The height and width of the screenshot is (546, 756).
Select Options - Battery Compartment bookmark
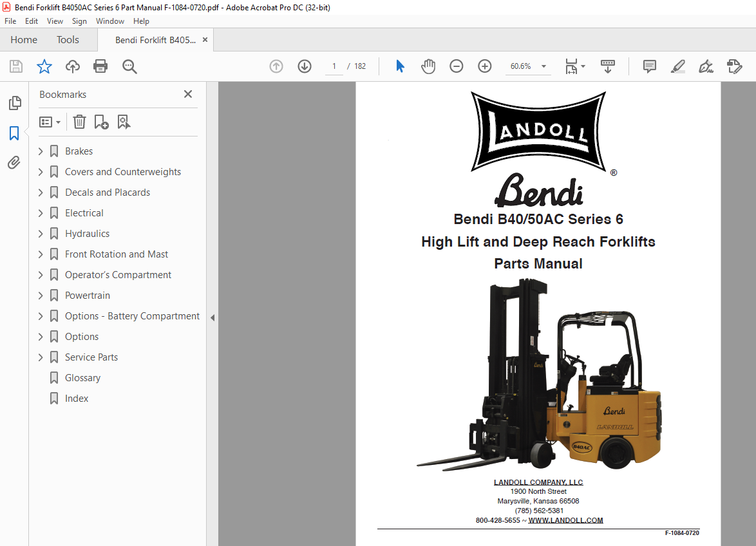(x=132, y=316)
